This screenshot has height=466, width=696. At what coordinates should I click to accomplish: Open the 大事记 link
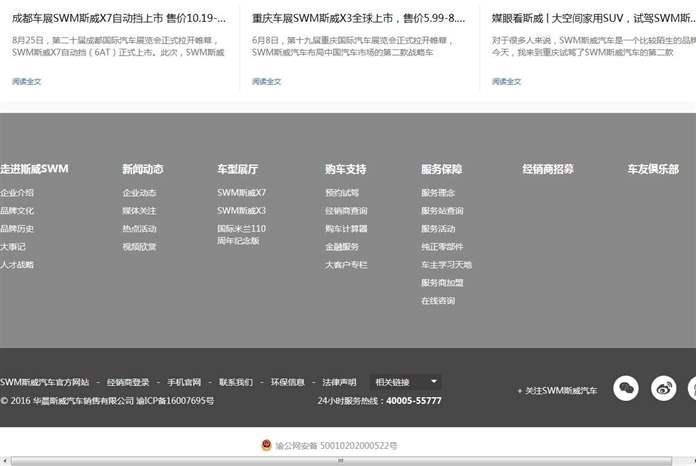point(13,247)
